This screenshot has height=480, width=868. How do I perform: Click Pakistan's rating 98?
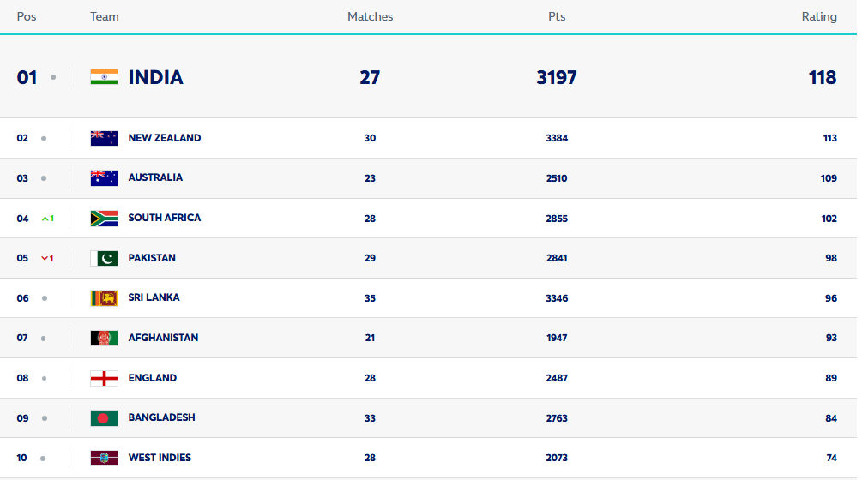[x=831, y=258]
